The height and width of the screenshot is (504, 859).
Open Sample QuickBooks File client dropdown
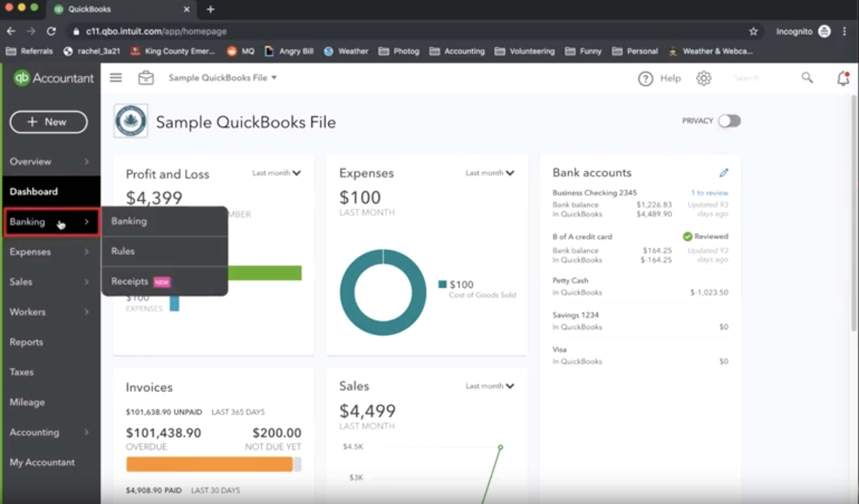click(223, 78)
